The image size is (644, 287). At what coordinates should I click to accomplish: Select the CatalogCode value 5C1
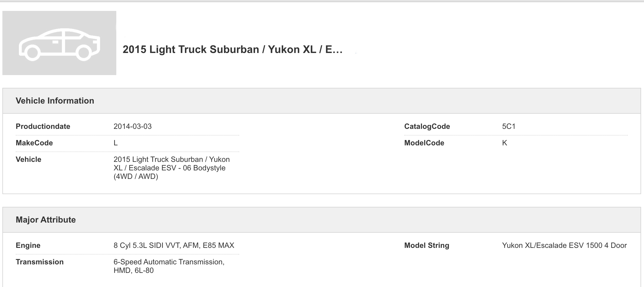509,126
